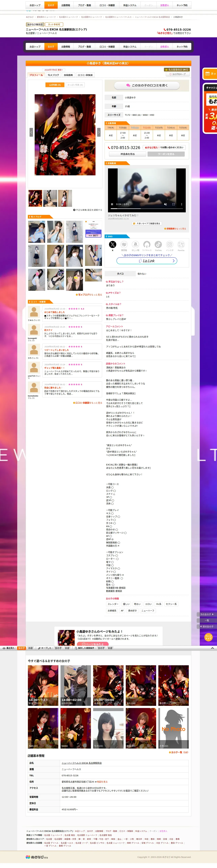Open 出勤情報 in the purple-banner nav bar
The image size is (217, 868).
(66, 47)
